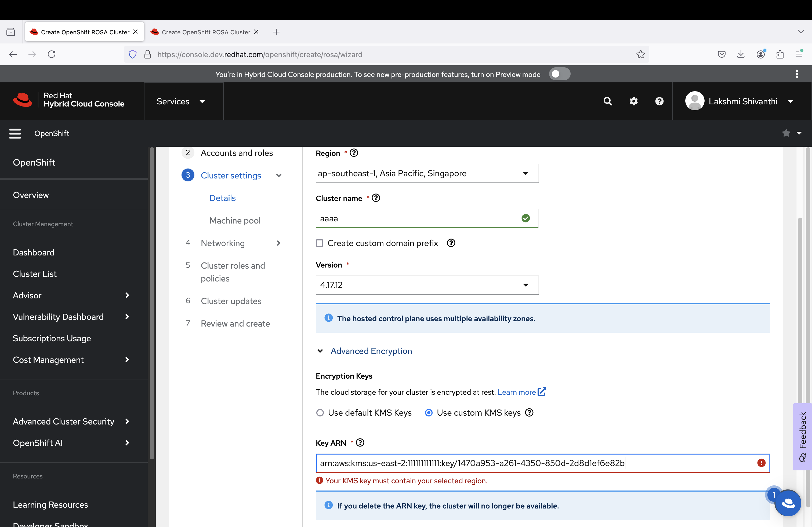Open the Region dropdown
Image resolution: width=812 pixels, height=527 pixels.
tap(426, 174)
